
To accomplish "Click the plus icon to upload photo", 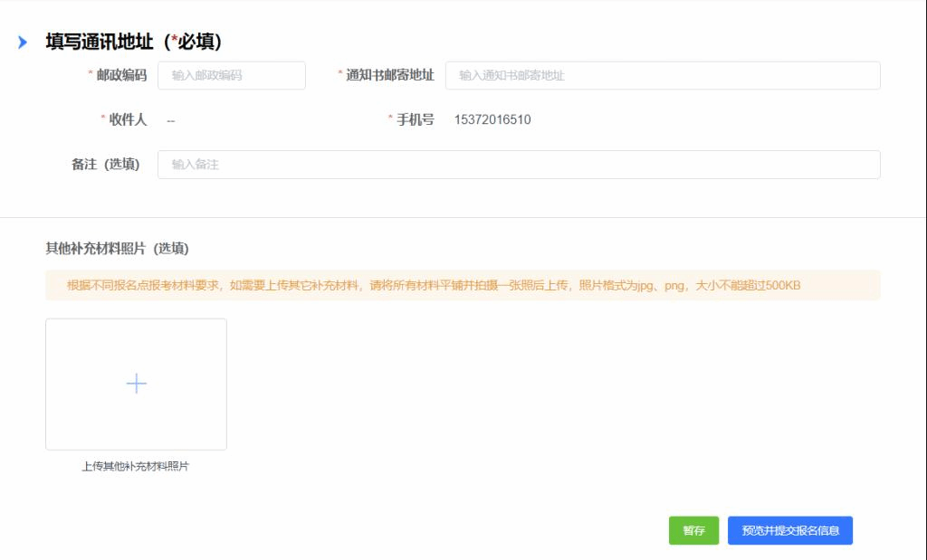I will tap(137, 384).
